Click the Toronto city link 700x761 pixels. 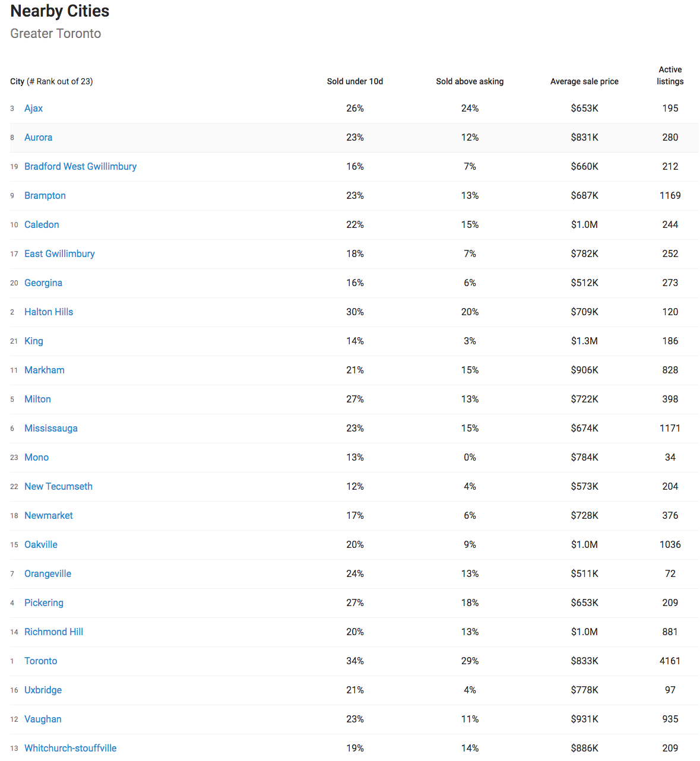(x=40, y=661)
